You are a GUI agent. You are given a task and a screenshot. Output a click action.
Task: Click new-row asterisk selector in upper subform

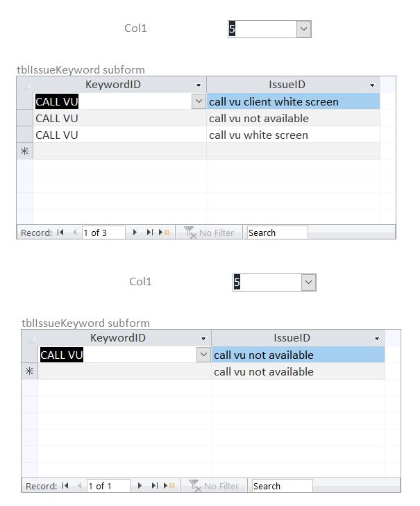click(x=24, y=151)
